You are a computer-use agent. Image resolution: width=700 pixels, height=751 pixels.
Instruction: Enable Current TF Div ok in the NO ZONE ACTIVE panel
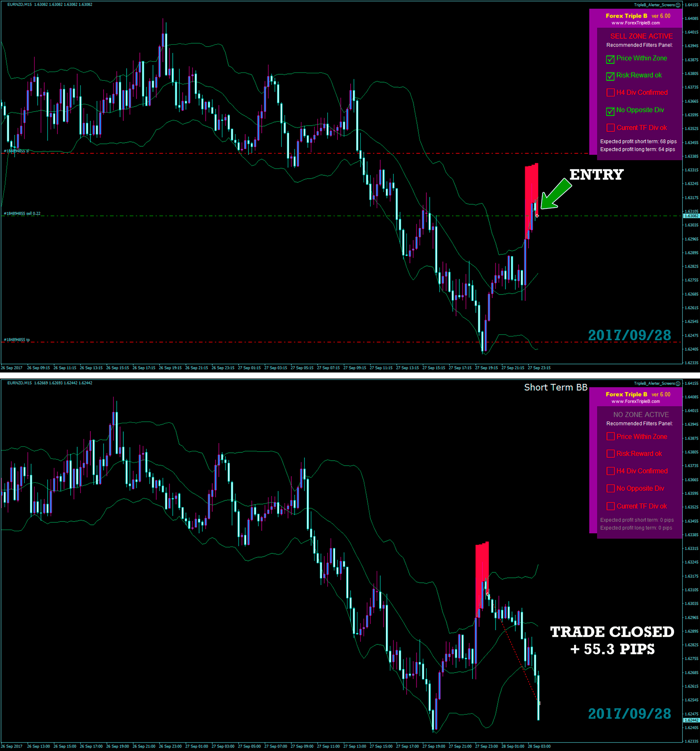point(610,506)
